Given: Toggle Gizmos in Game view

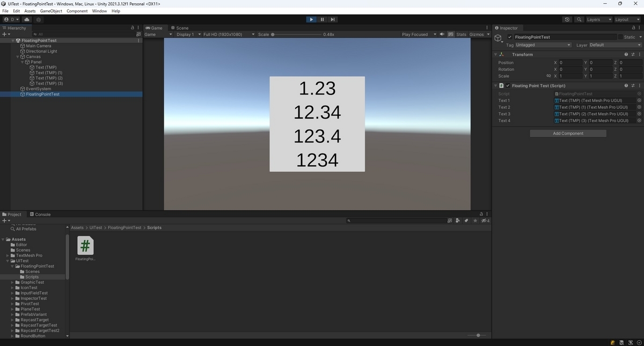Looking at the screenshot, I should pos(477,34).
